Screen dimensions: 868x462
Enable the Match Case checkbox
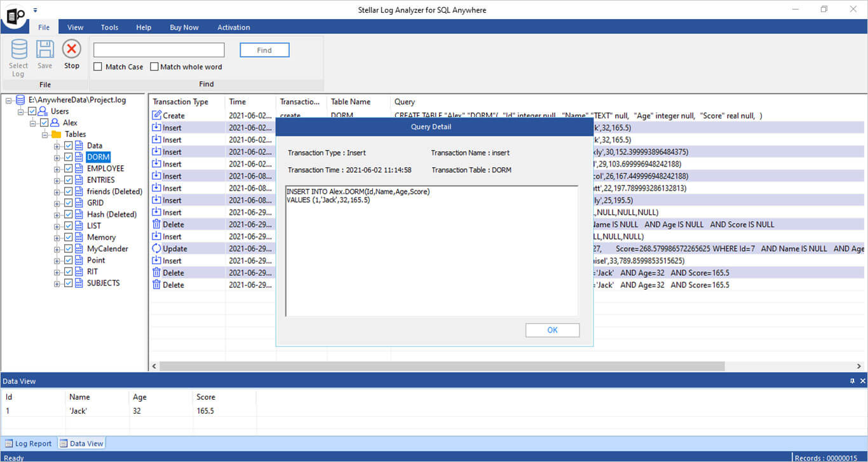tap(98, 67)
